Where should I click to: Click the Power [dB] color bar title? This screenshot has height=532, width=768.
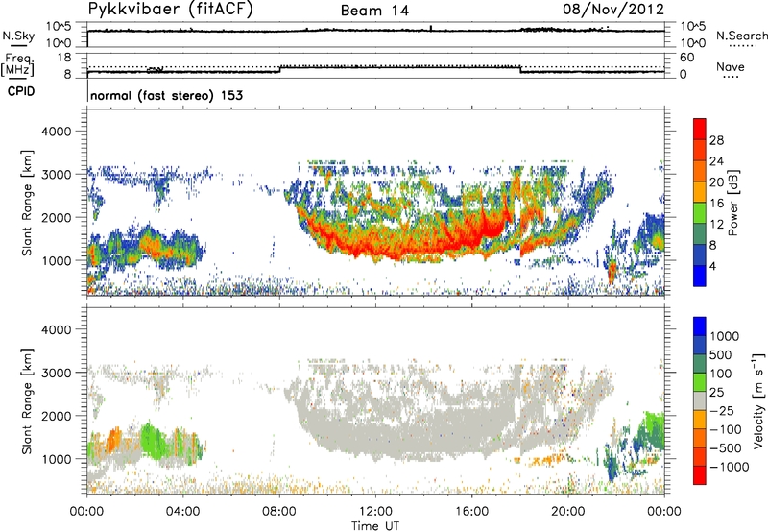[733, 203]
